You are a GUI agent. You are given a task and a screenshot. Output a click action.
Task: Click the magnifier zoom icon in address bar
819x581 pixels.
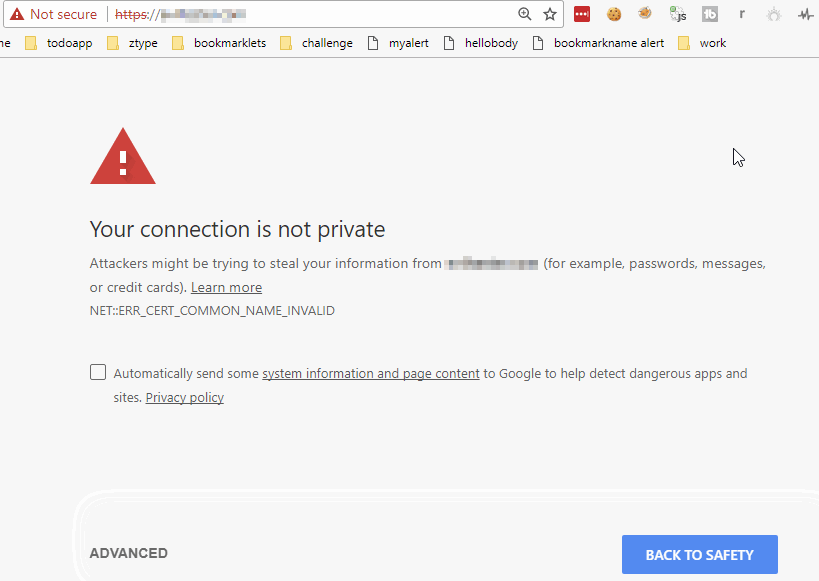pos(525,15)
